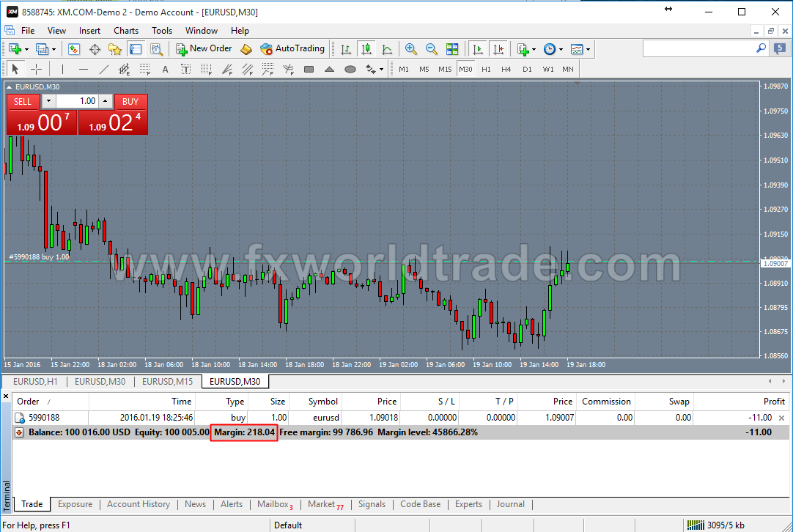Switch chart to M1 timeframe
The height and width of the screenshot is (532, 793).
pyautogui.click(x=404, y=70)
